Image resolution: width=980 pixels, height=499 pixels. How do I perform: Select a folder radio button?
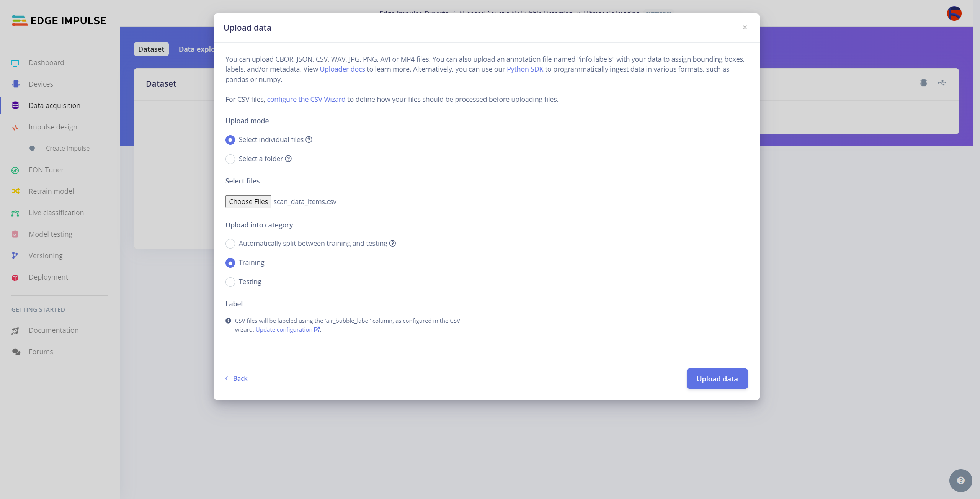click(x=230, y=159)
